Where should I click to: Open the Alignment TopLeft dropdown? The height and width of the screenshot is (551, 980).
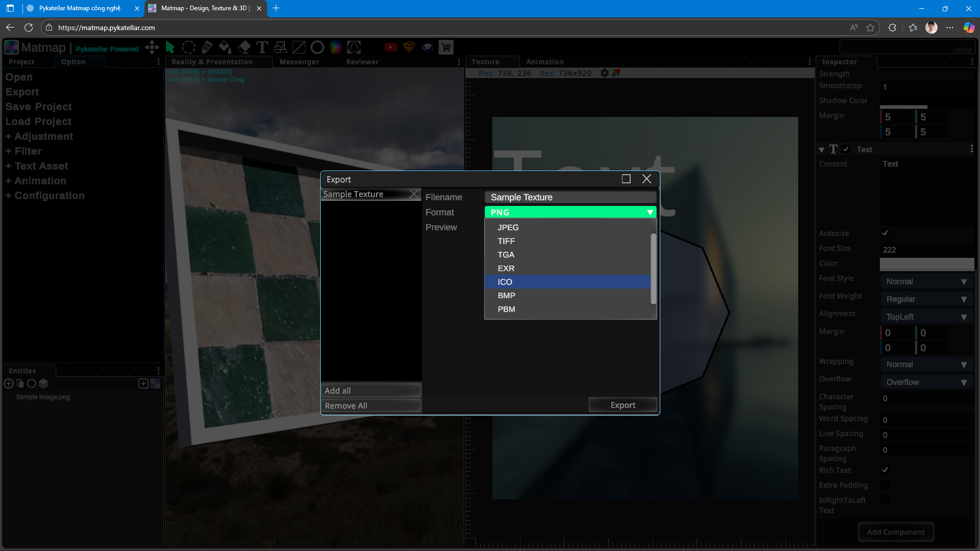[x=926, y=317]
